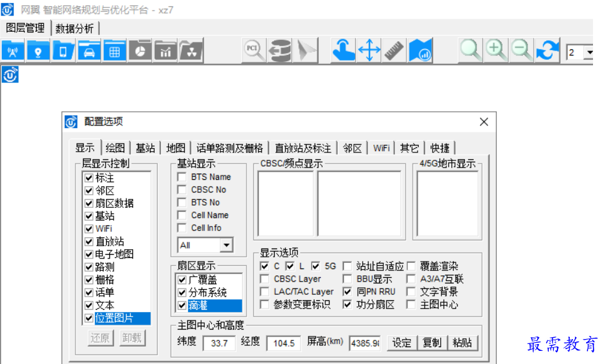Select the PCI search magnifier icon
The height and width of the screenshot is (364, 603).
coord(254,50)
